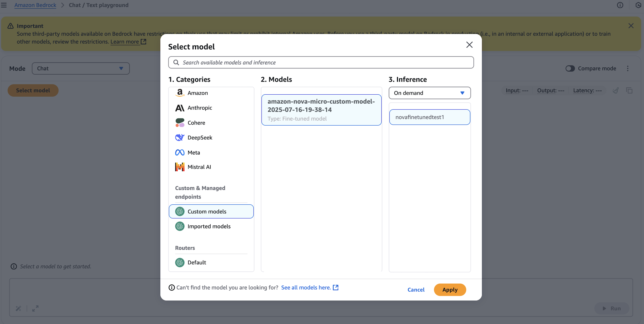Select the novafinetunedtest1 inference option
The height and width of the screenshot is (324, 644).
(429, 117)
